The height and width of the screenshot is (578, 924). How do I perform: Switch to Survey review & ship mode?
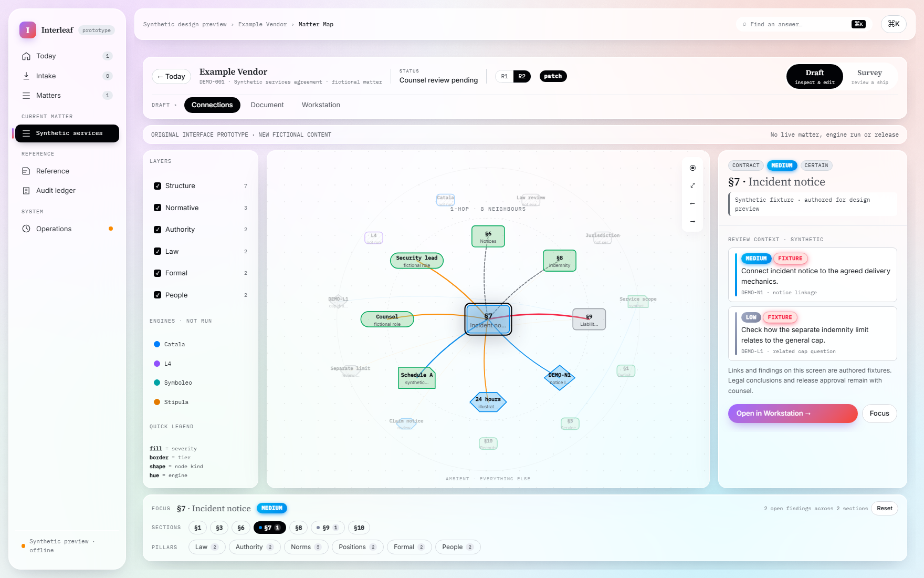coord(869,77)
